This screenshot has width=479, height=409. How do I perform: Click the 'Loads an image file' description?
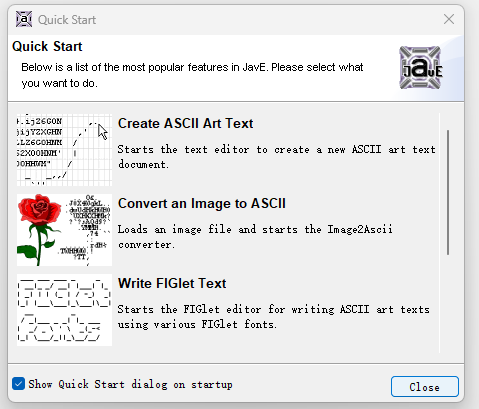pyautogui.click(x=255, y=237)
